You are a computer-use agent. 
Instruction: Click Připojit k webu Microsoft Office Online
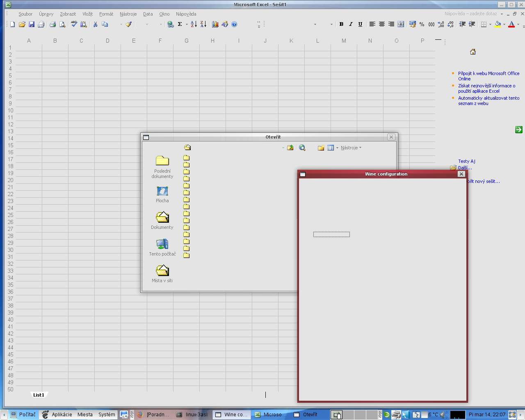(x=489, y=76)
